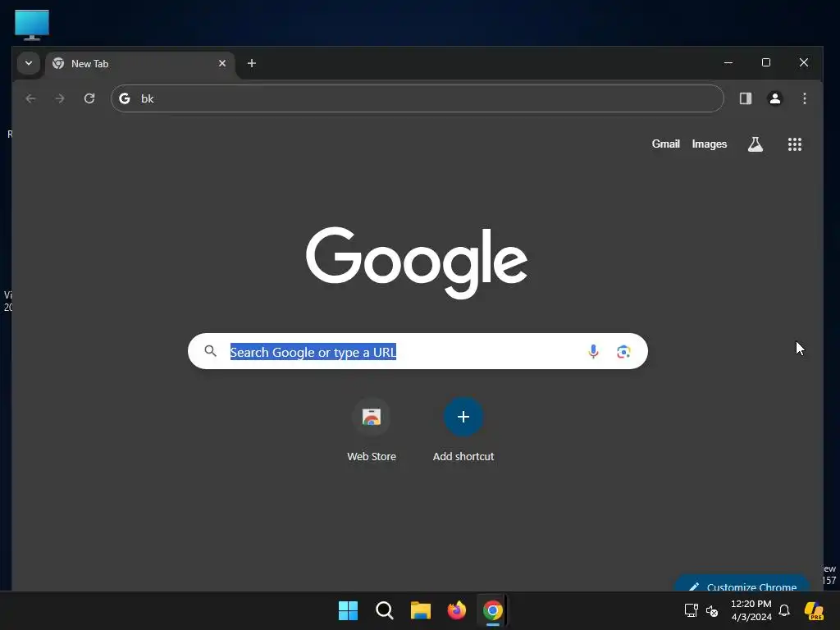Open the Chrome profile menu
840x630 pixels.
774,98
